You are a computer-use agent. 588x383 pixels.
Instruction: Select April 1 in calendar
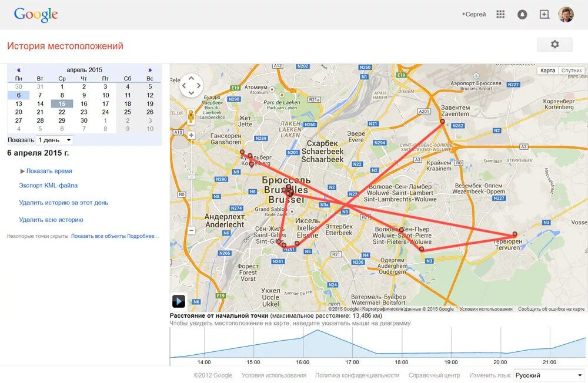pos(62,86)
